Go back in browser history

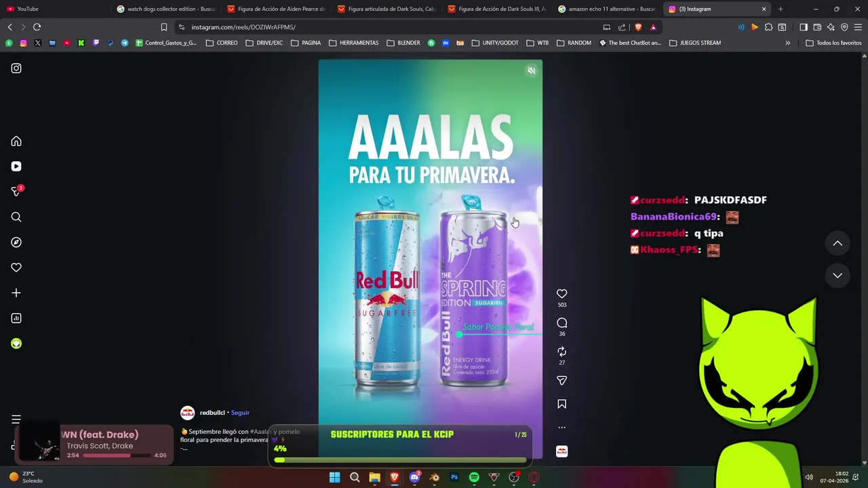point(9,27)
